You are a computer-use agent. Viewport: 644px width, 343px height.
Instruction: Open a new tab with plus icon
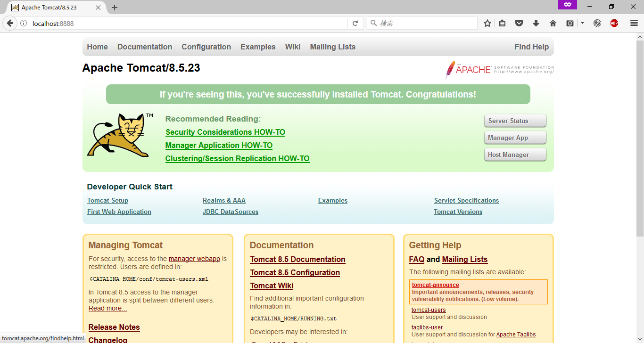tap(115, 8)
